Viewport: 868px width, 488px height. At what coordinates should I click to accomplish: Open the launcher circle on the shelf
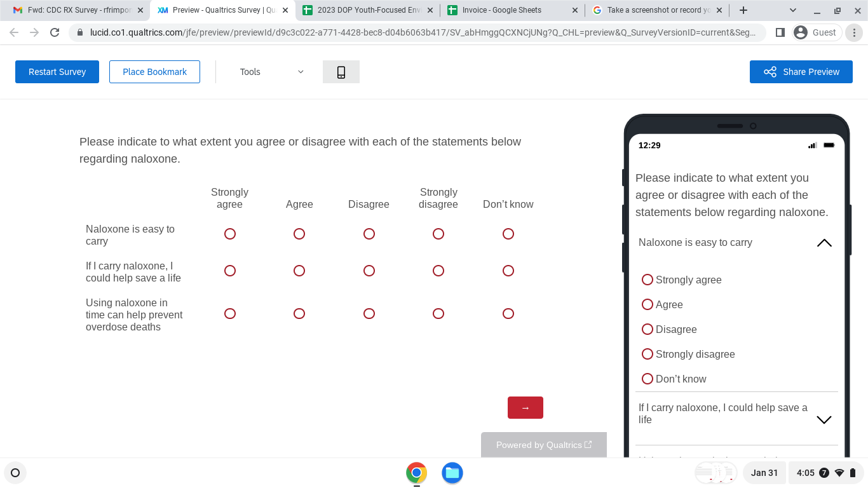[15, 473]
